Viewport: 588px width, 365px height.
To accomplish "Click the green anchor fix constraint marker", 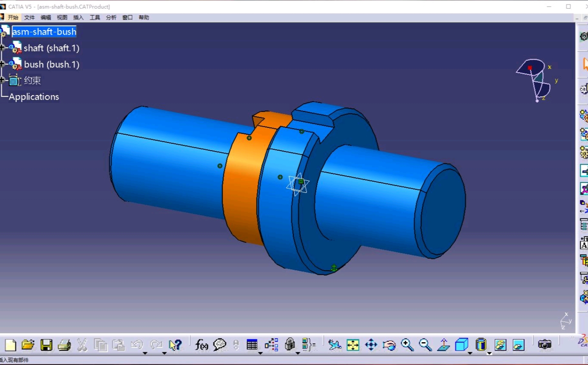I will click(x=334, y=268).
